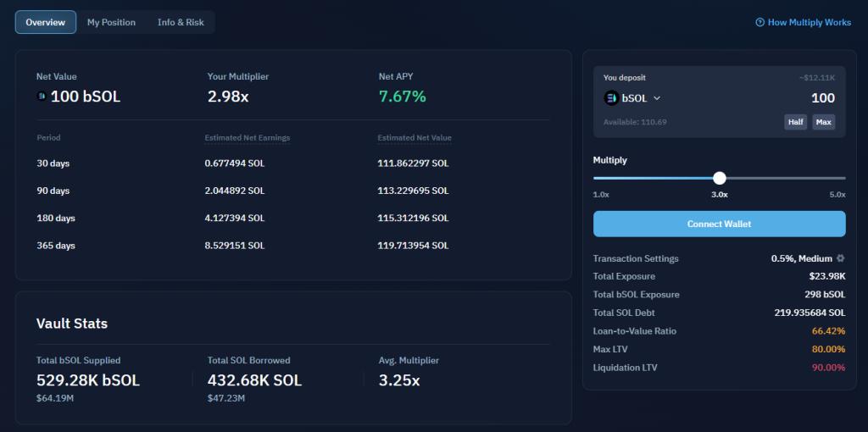Open the How Multiply Works link
Image resolution: width=868 pixels, height=432 pixels.
(x=809, y=23)
